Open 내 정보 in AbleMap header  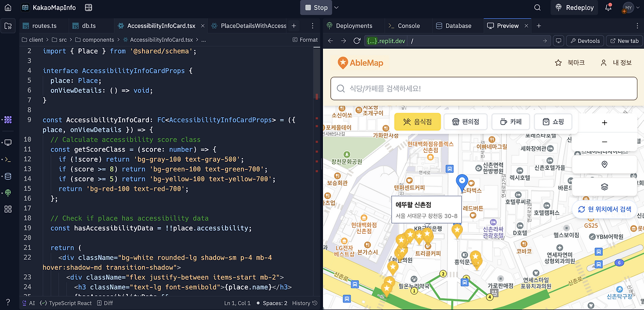[x=616, y=63]
